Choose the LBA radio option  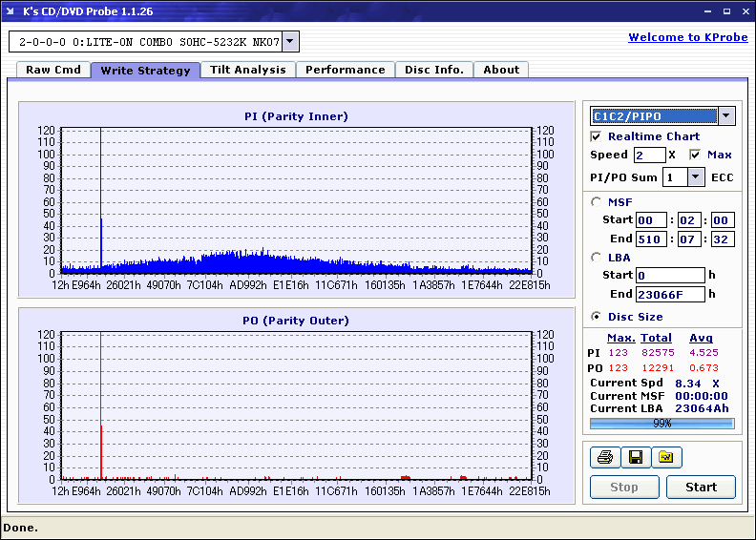click(x=597, y=257)
